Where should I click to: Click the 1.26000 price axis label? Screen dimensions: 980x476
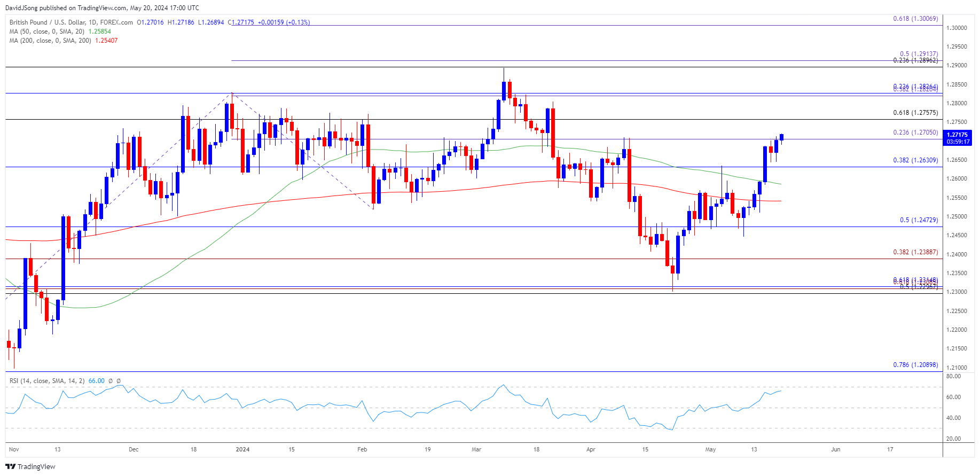point(957,179)
